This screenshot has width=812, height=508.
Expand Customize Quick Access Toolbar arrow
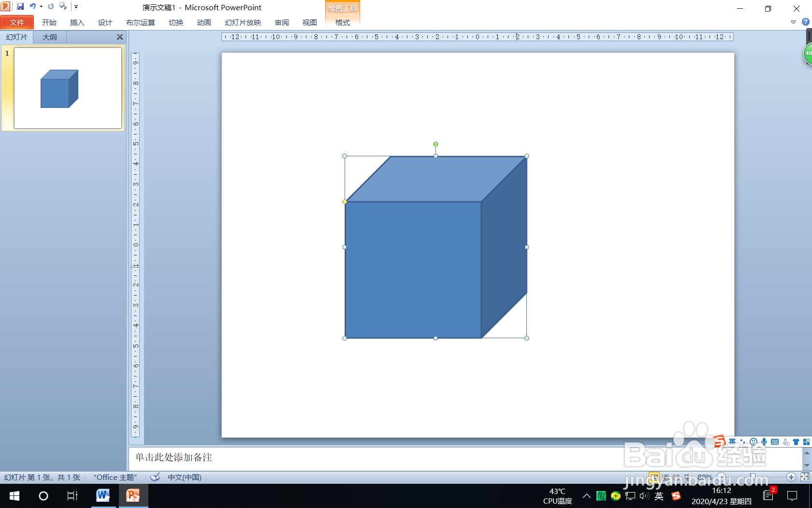point(76,7)
